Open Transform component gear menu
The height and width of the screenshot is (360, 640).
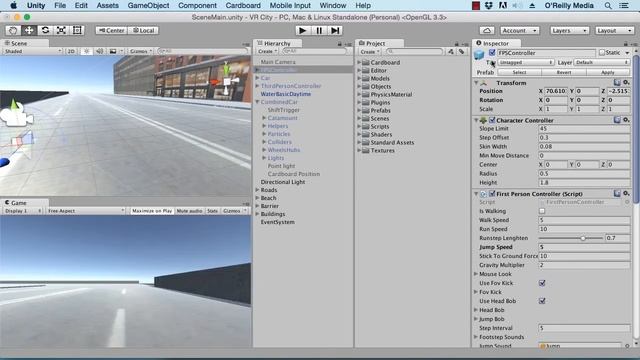(626, 82)
